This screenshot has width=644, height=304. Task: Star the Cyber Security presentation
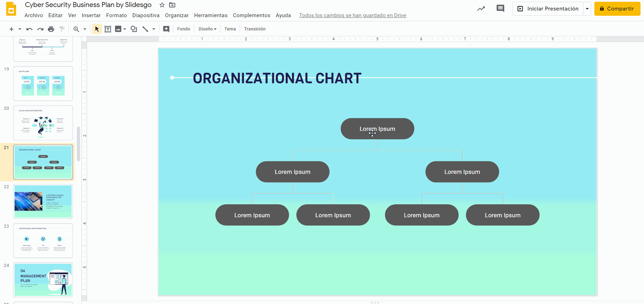(162, 5)
